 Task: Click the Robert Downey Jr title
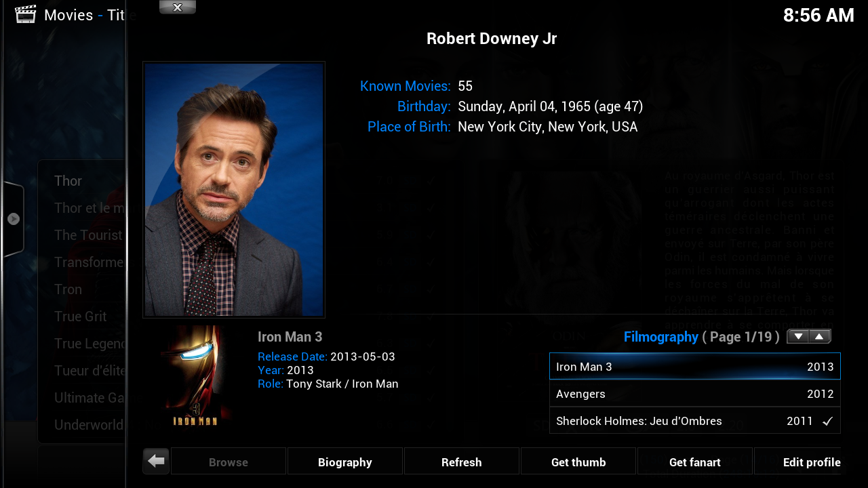click(492, 39)
